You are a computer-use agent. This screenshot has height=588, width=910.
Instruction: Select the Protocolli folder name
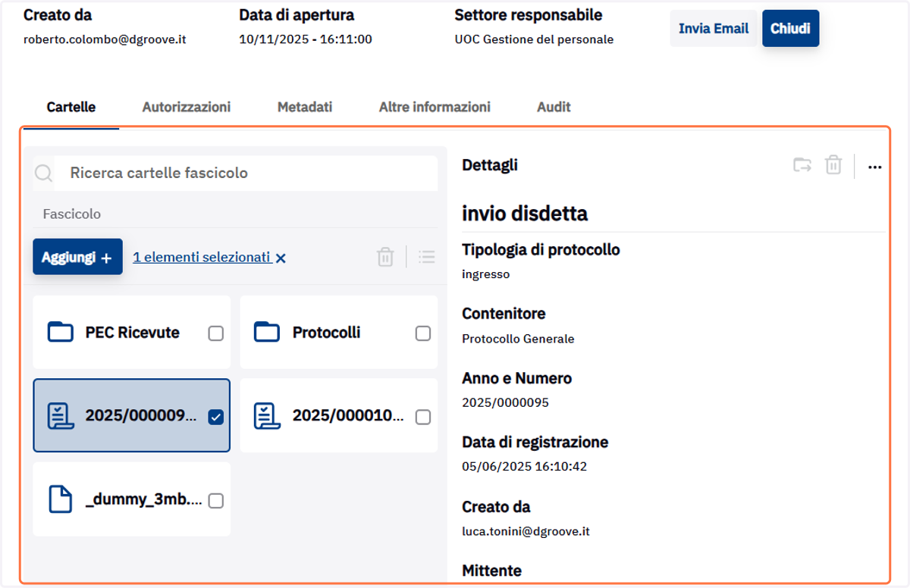coord(327,333)
